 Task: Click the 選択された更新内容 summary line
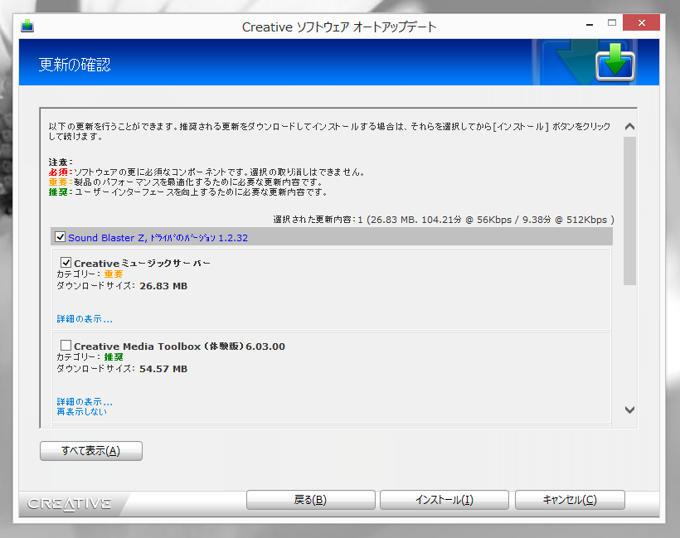(444, 220)
